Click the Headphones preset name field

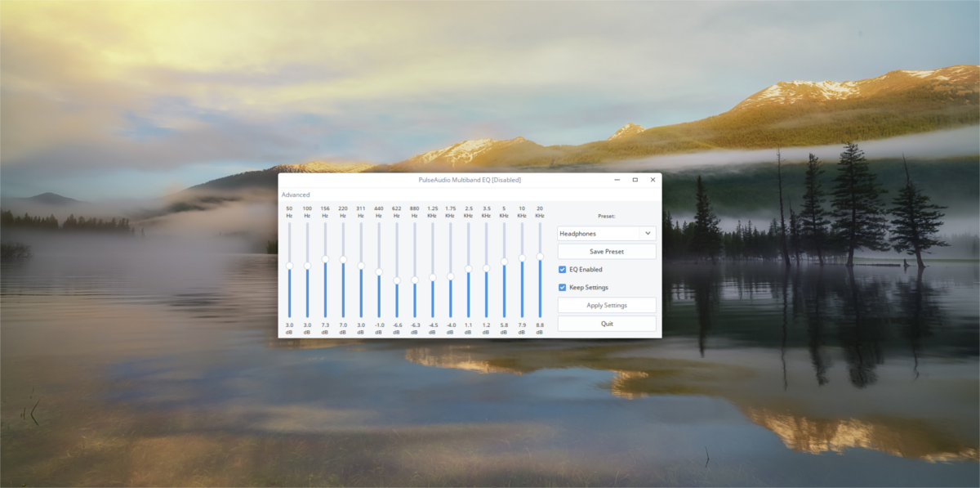[x=599, y=233]
